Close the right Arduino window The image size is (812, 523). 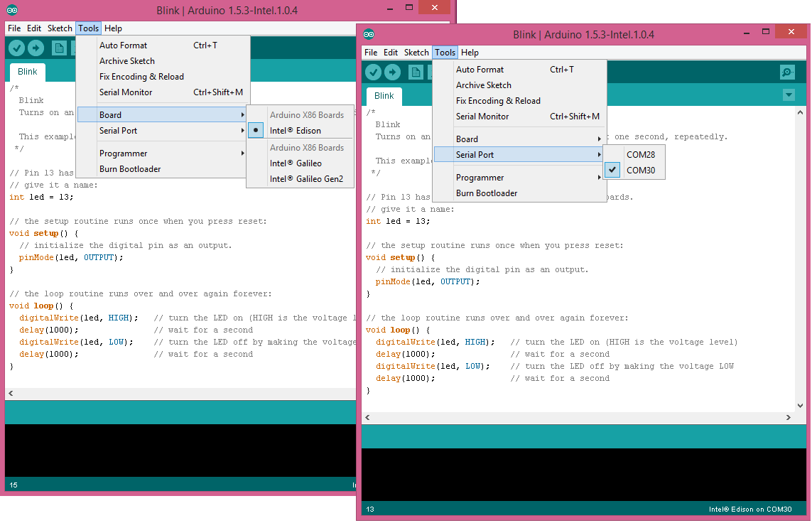coord(791,31)
